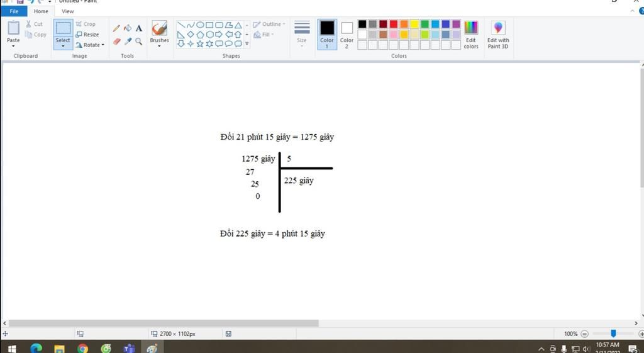Screen dimensions: 644x353
Task: Choose the Pentagon shape
Action: (x=200, y=35)
